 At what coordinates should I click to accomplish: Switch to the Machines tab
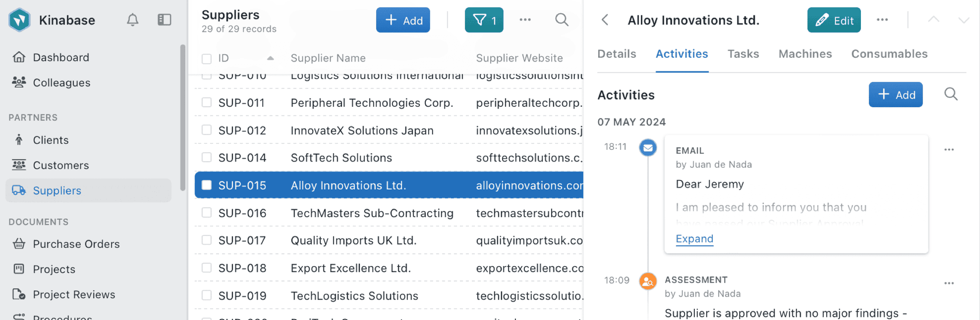pyautogui.click(x=805, y=54)
